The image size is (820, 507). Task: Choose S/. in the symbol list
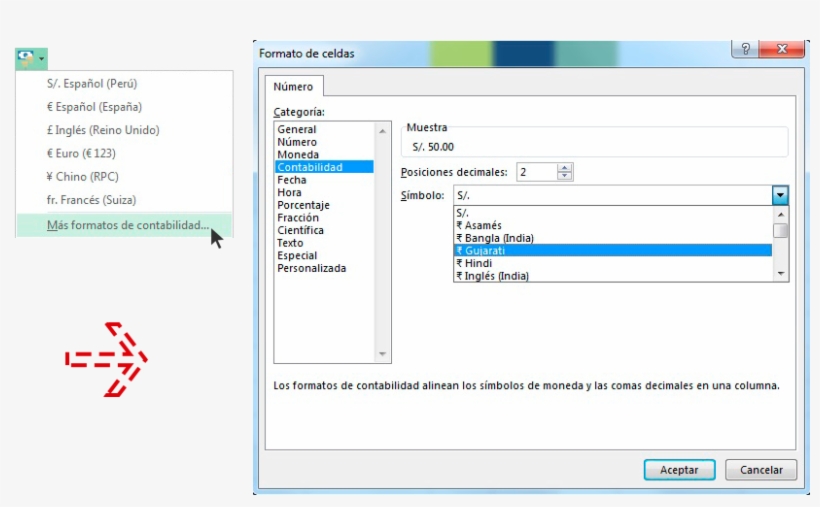pos(613,213)
